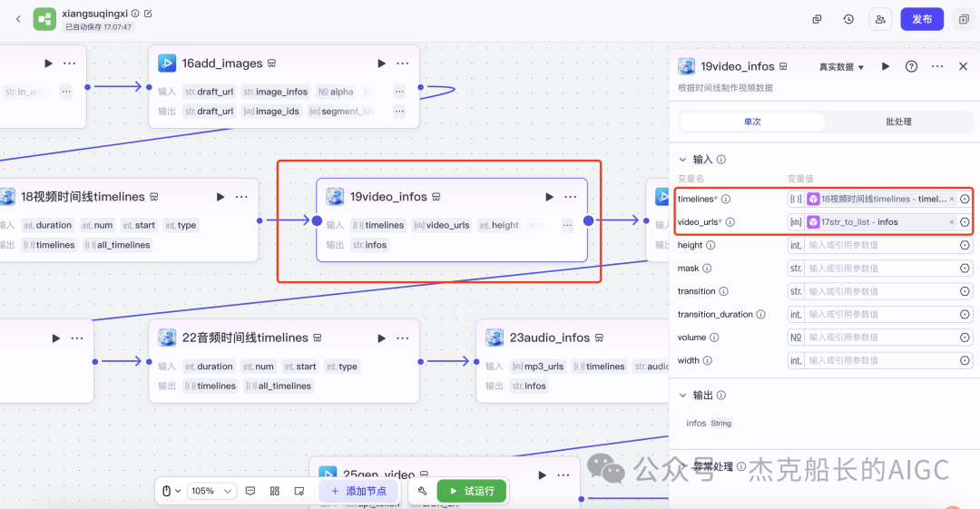
Task: Open settings icon for timelines field
Action: click(x=965, y=199)
